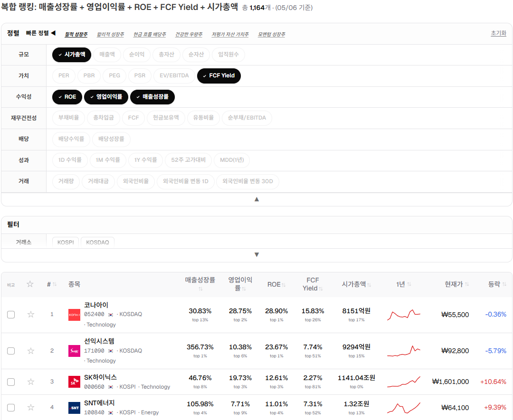The height and width of the screenshot is (420, 513).
Task: Select the 현금 흐름 배당주 preset
Action: [x=150, y=34]
